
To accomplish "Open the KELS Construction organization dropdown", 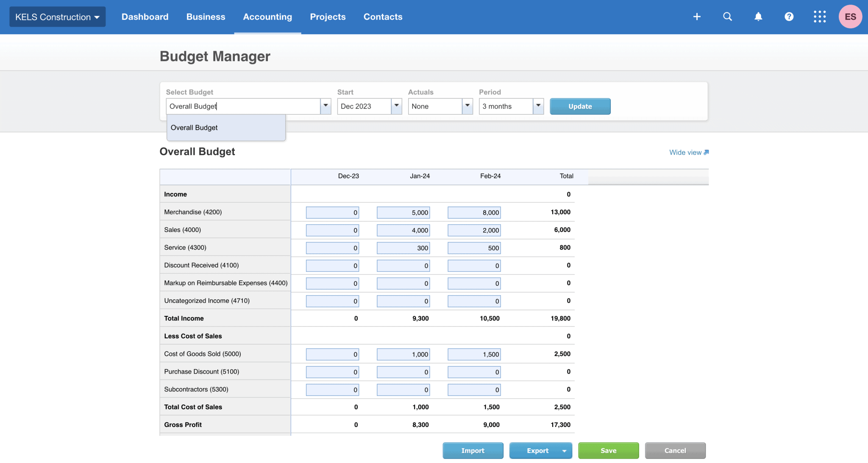I will tap(57, 17).
